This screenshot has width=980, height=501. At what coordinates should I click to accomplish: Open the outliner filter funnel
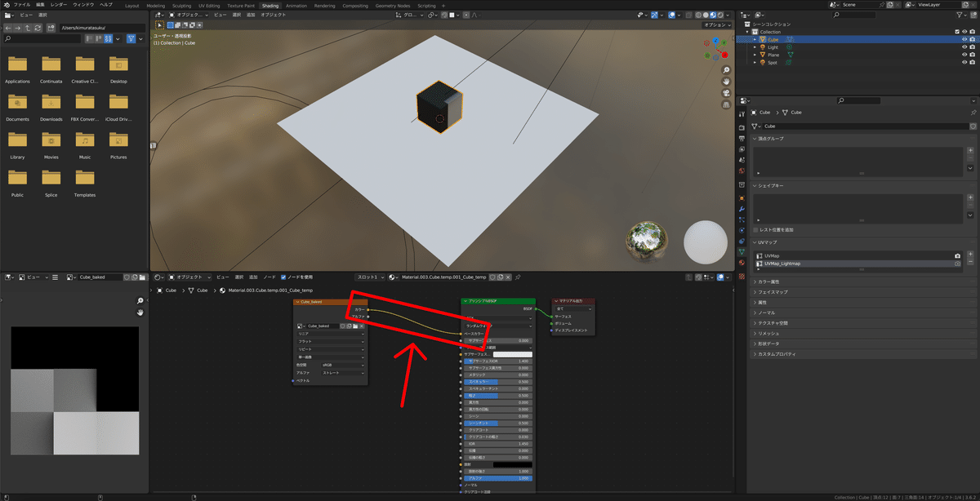pyautogui.click(x=961, y=15)
